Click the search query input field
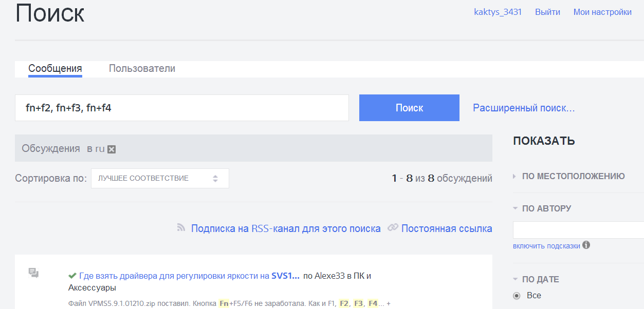The image size is (644, 309). (181, 108)
